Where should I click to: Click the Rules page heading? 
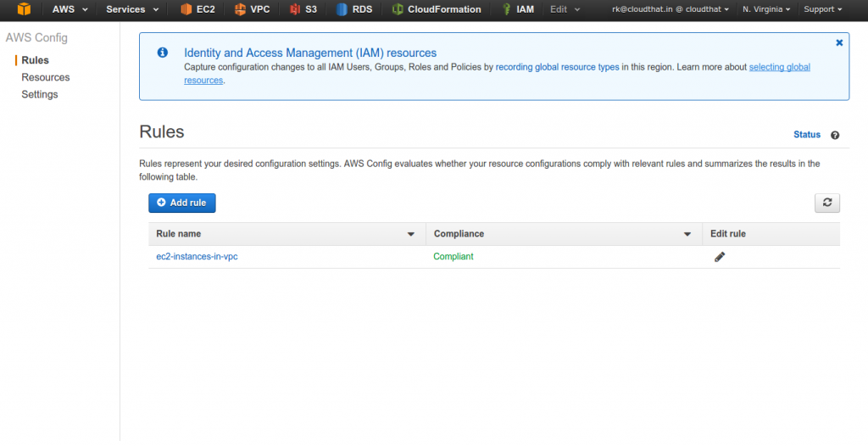coord(162,132)
